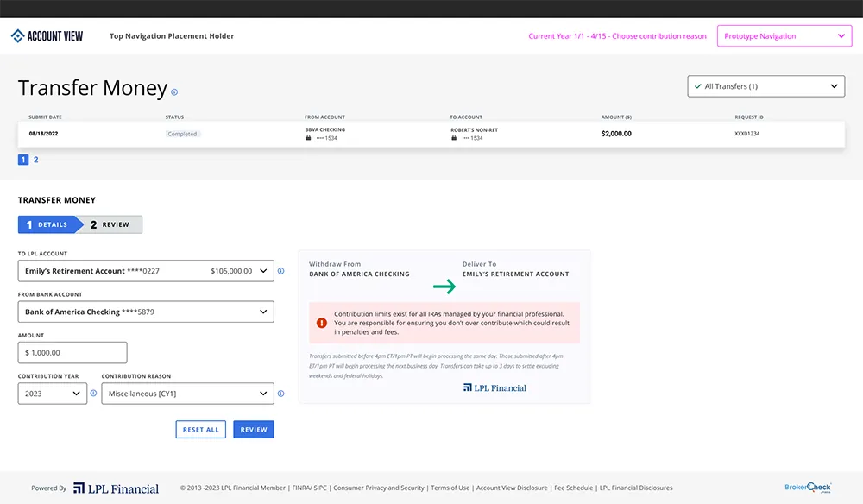Click the LPL Financial footer logo
Screen dimensions: 863x504
117,488
